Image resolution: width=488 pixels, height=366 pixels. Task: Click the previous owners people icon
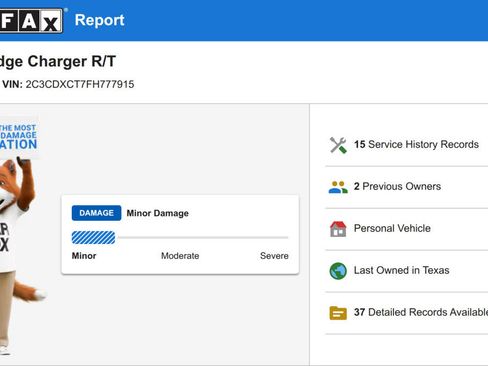point(338,187)
